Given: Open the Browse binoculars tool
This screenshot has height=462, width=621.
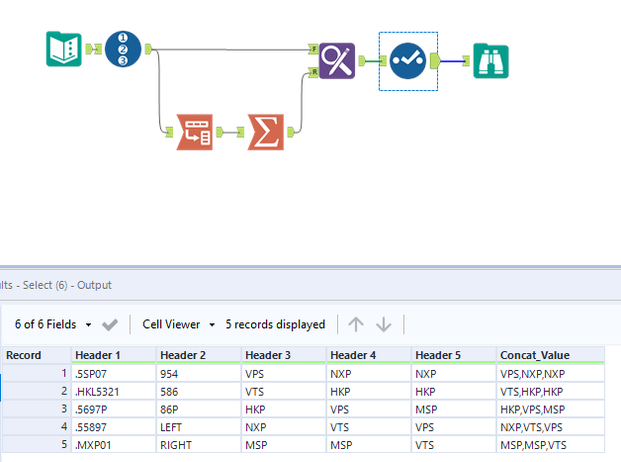Looking at the screenshot, I should tap(491, 61).
